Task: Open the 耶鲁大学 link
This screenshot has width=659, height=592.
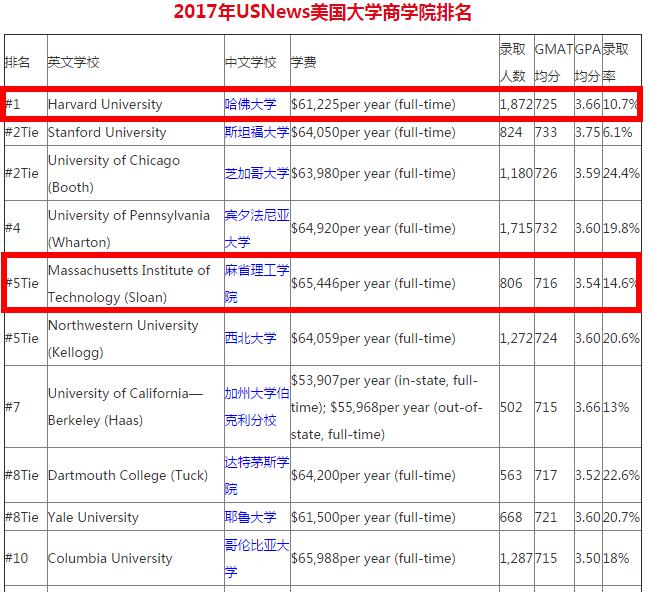Action: [250, 517]
